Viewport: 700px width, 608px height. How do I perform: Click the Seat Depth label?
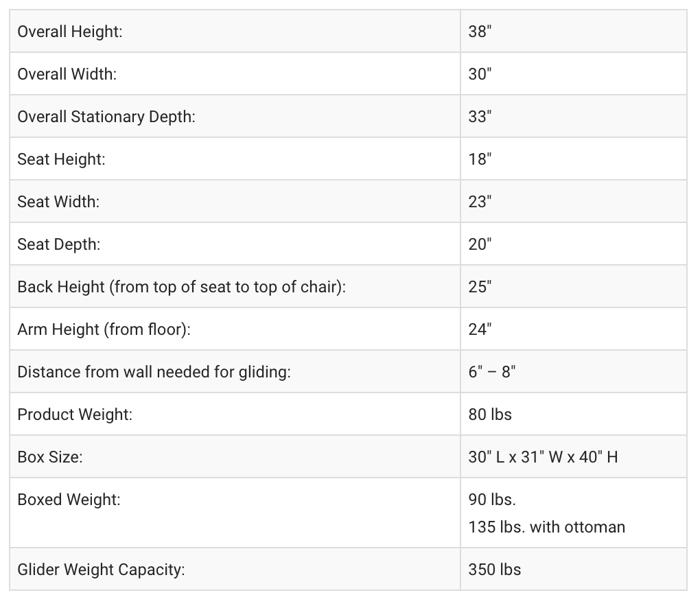(x=59, y=244)
